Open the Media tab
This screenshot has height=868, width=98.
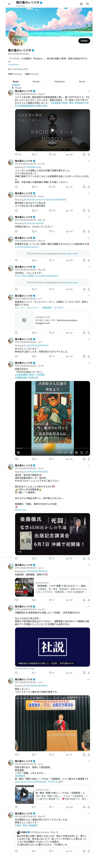(82, 82)
